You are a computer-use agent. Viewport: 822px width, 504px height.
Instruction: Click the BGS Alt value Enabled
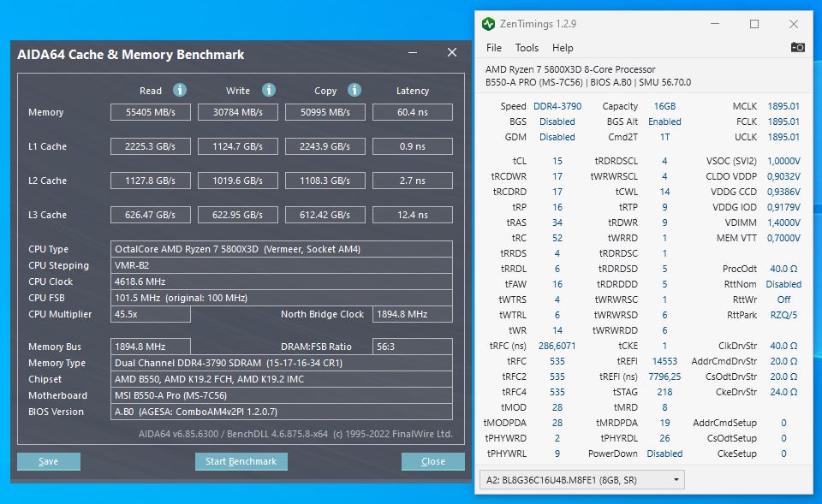[664, 122]
